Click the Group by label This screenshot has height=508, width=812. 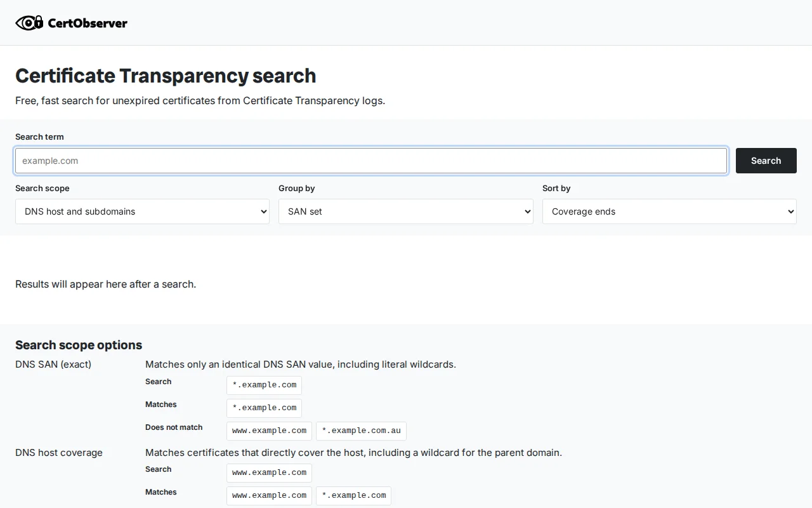[x=297, y=188]
